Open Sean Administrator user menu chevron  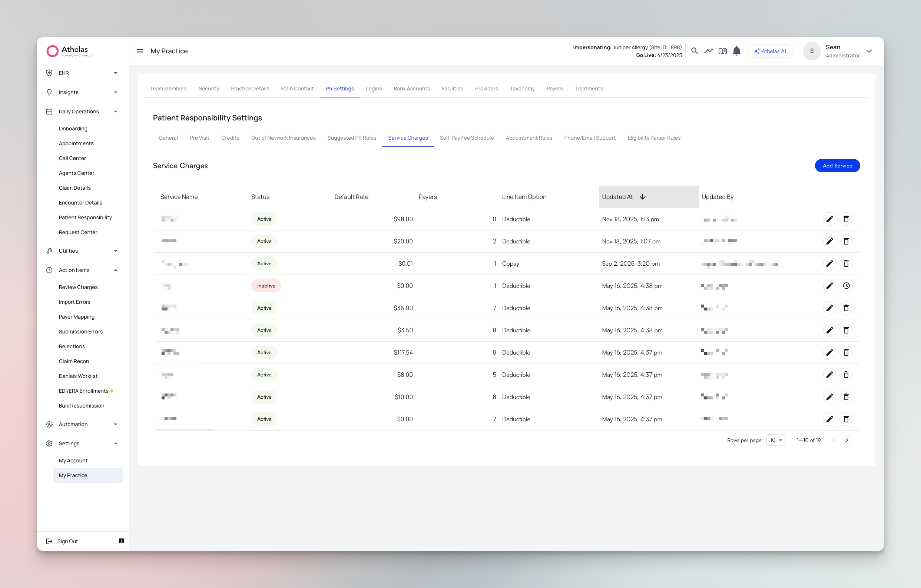click(x=869, y=51)
